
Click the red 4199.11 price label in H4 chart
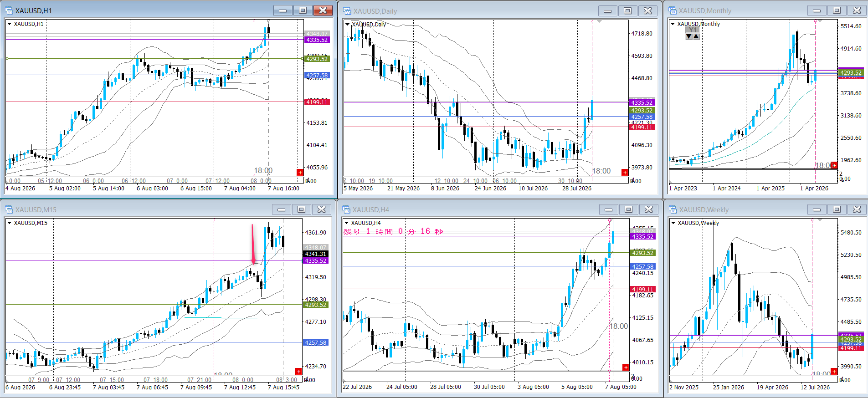pyautogui.click(x=643, y=289)
